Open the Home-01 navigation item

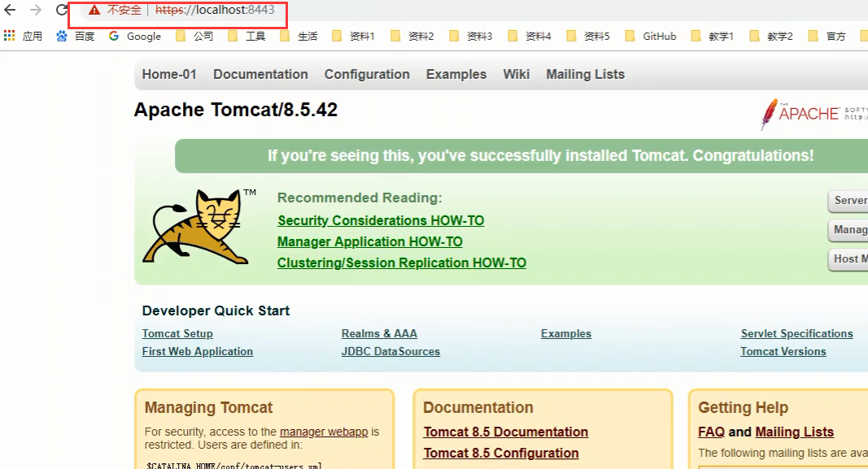click(x=169, y=74)
